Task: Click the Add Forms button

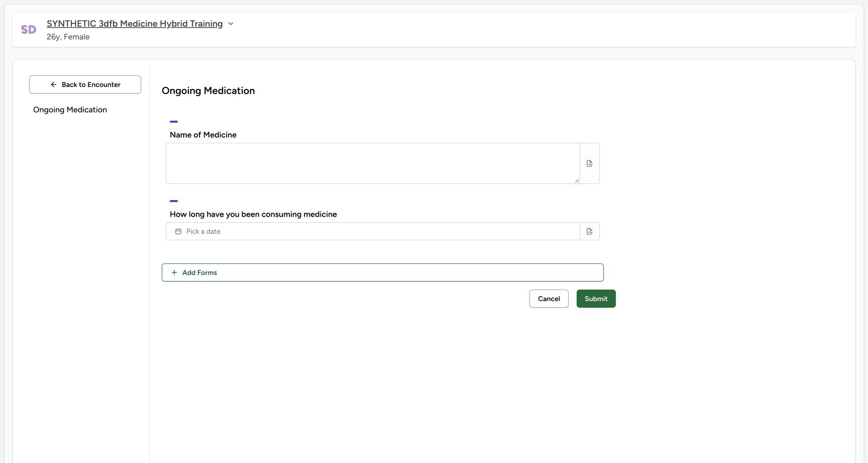Action: [383, 272]
